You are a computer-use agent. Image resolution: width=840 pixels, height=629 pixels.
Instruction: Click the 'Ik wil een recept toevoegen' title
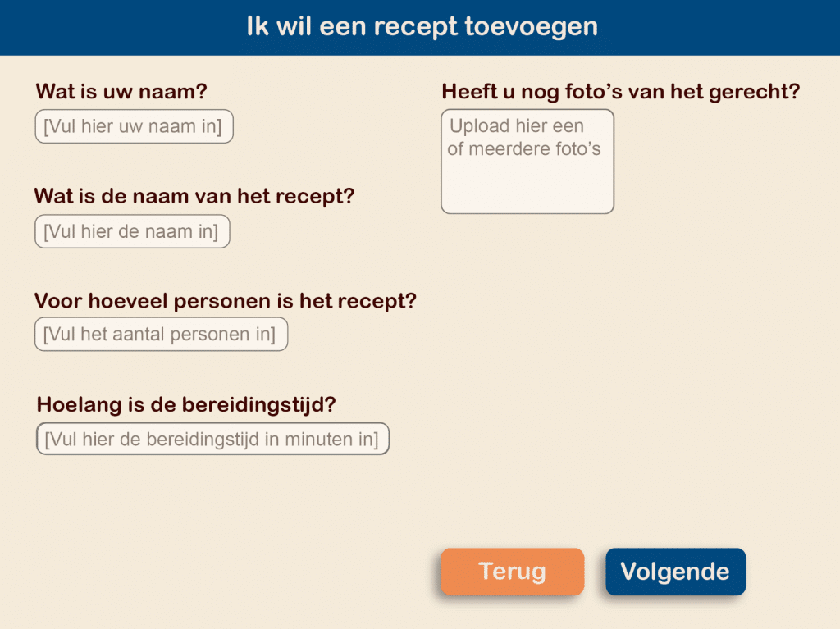pyautogui.click(x=422, y=27)
